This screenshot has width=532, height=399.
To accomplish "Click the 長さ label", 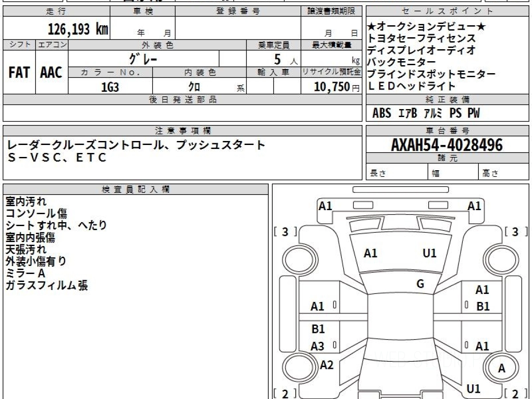I will pos(377,173).
